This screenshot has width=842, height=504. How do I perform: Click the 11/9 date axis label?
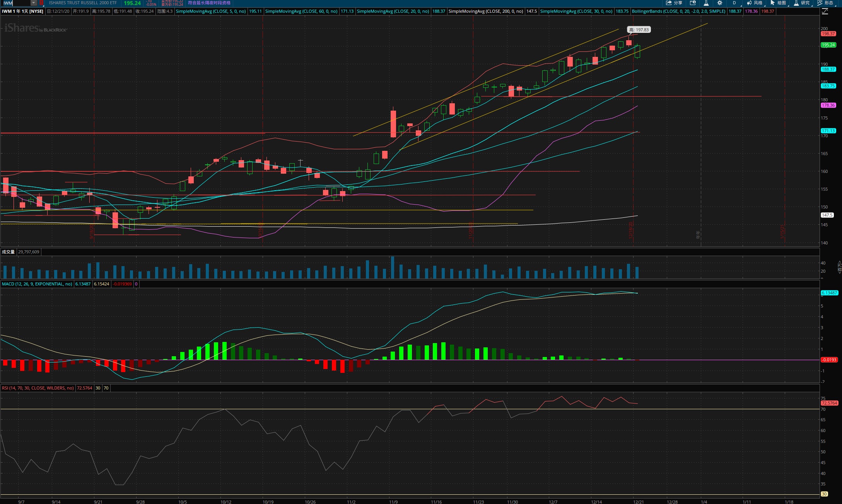(x=393, y=502)
